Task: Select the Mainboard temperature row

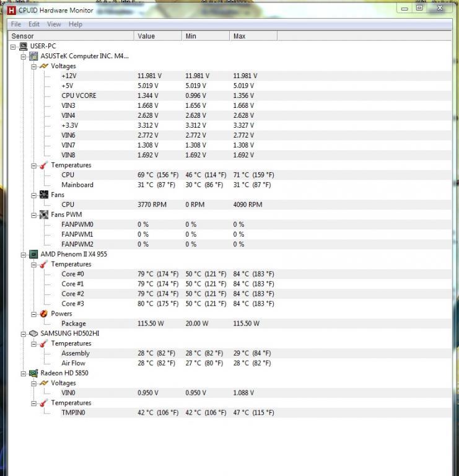Action: click(256, 185)
